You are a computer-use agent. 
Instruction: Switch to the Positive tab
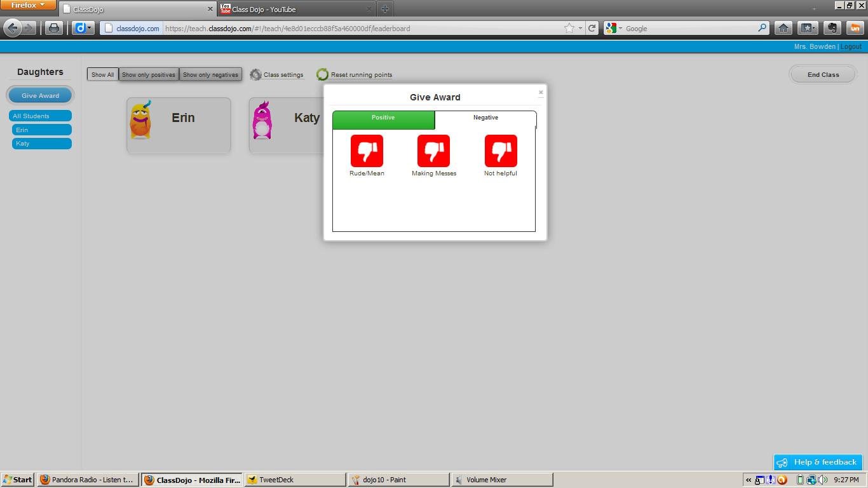[383, 119]
